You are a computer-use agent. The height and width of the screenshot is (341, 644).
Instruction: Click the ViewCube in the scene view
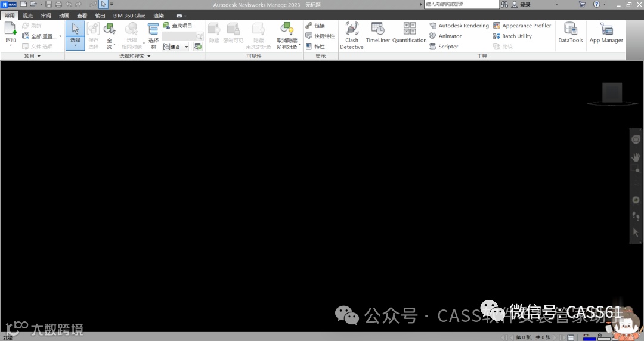[x=612, y=93]
